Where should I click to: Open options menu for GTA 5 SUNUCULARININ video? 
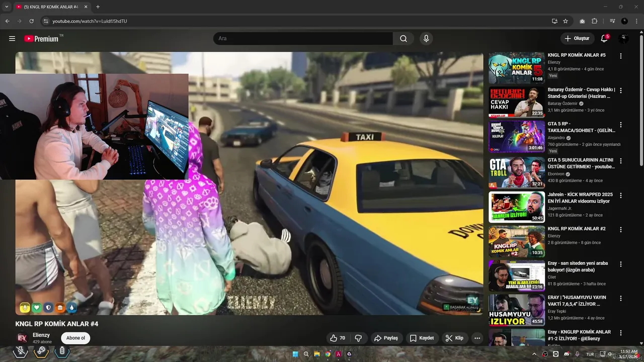point(621,161)
